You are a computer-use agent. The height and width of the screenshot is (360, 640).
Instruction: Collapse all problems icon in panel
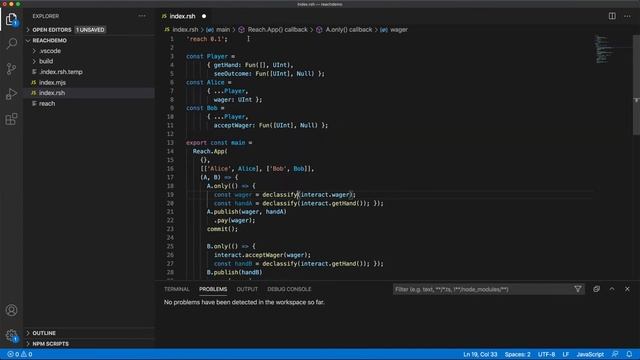(x=596, y=289)
